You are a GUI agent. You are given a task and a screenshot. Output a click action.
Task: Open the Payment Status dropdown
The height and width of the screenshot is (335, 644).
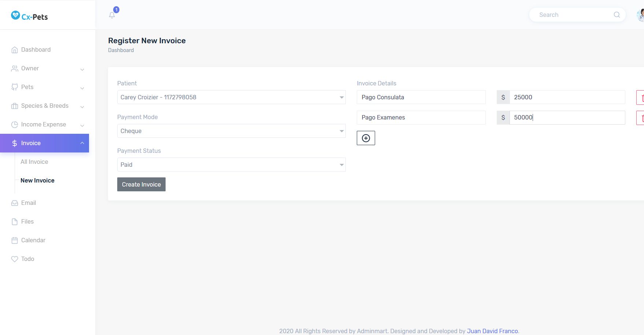[231, 165]
